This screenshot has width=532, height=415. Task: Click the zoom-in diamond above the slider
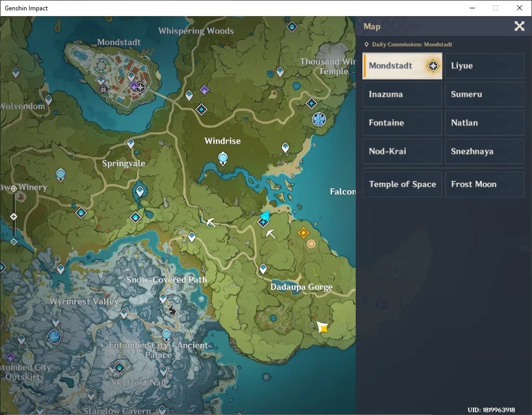click(13, 189)
